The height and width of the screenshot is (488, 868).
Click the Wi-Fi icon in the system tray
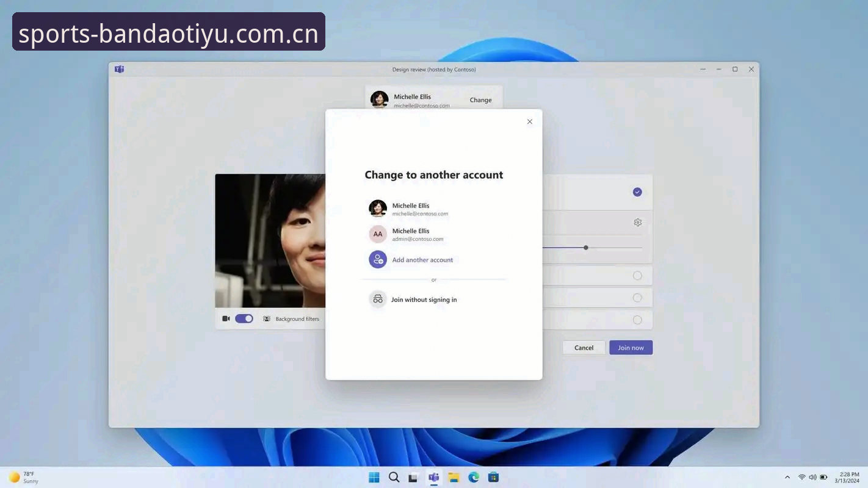801,477
